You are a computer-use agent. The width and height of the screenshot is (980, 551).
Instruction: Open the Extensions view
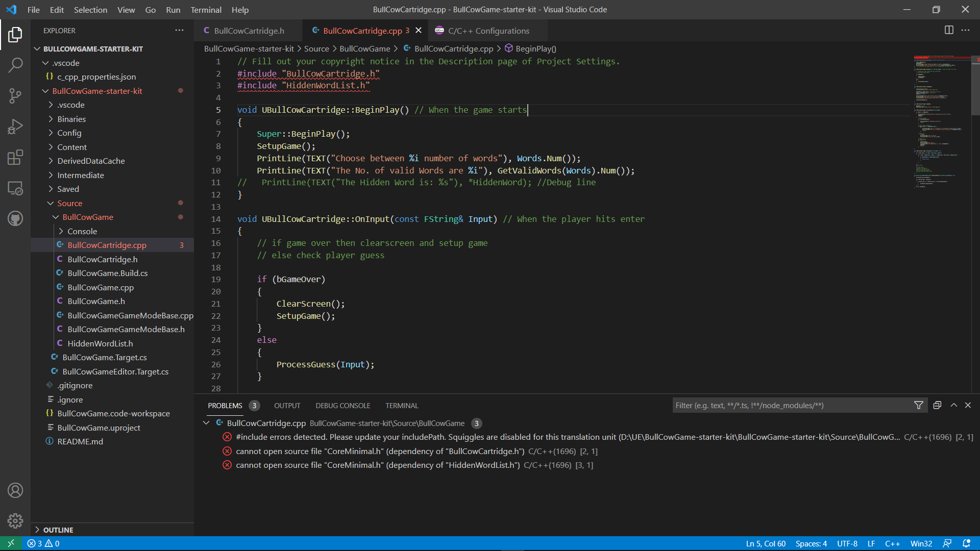[15, 157]
